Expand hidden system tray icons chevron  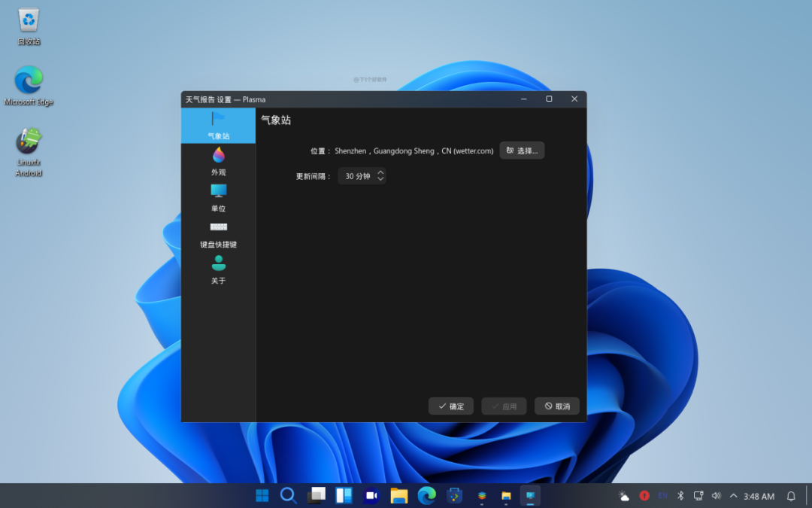733,495
